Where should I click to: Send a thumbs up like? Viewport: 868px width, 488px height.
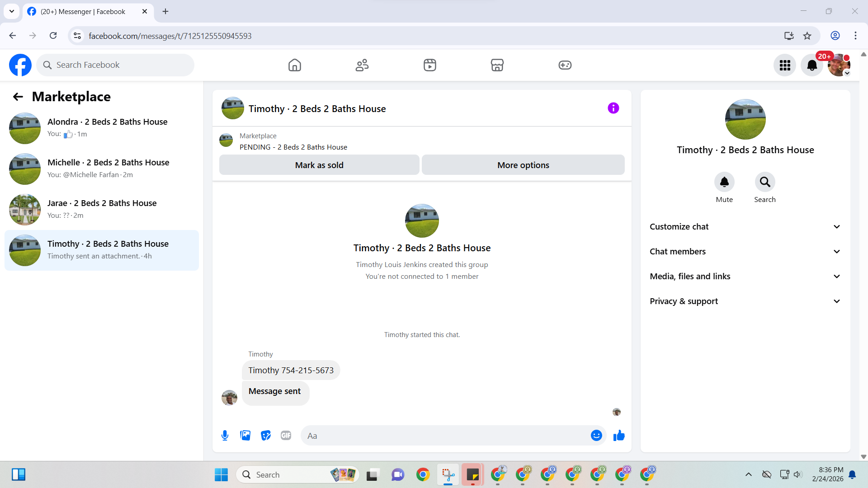[x=619, y=436]
